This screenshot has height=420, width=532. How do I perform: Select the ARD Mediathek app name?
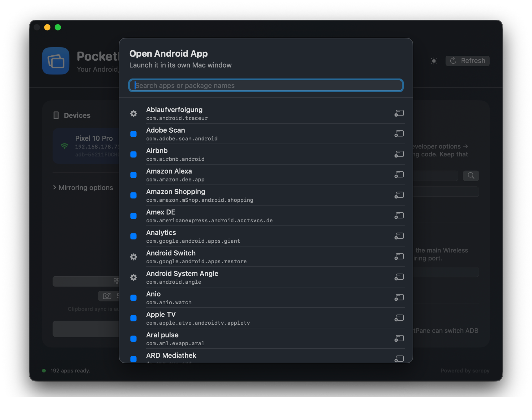coord(171,355)
